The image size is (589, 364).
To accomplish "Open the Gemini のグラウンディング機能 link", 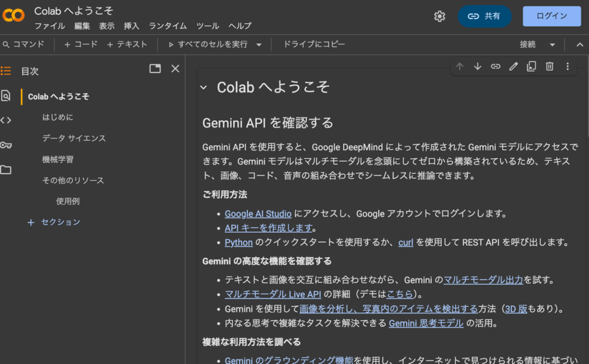I will pos(289,360).
